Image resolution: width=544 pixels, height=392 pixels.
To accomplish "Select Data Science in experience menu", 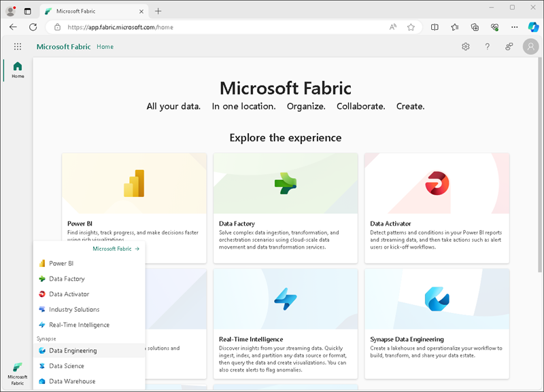I will (89, 366).
